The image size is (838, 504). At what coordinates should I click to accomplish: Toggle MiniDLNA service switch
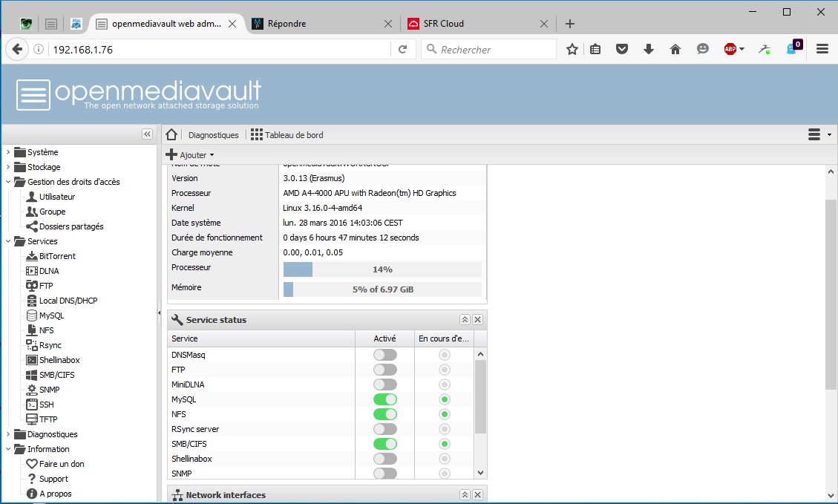click(x=384, y=384)
